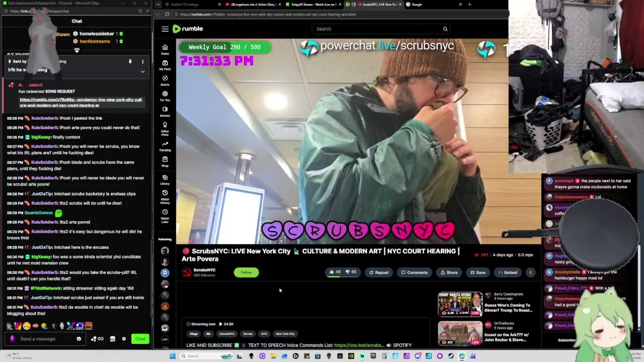644x362 pixels.
Task: Click the NYC tag
Action: [x=264, y=334]
